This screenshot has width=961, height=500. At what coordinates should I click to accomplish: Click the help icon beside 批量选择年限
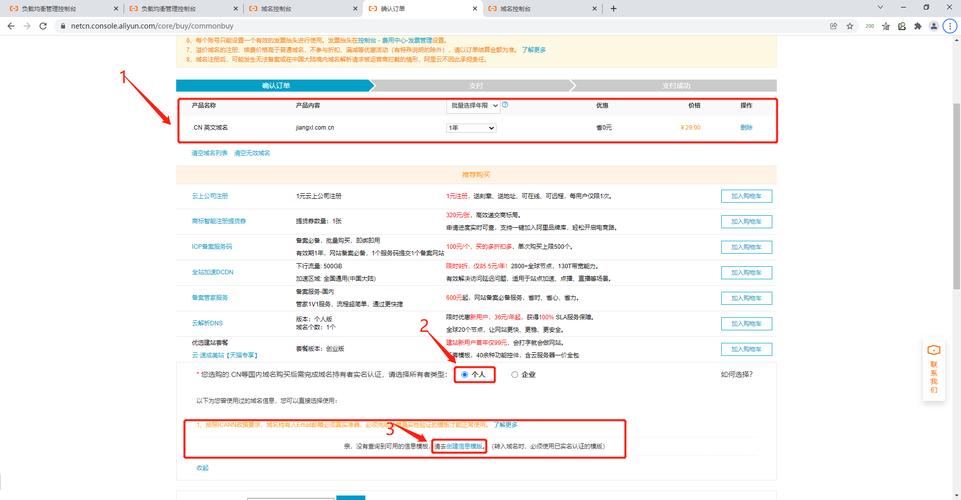coord(505,104)
